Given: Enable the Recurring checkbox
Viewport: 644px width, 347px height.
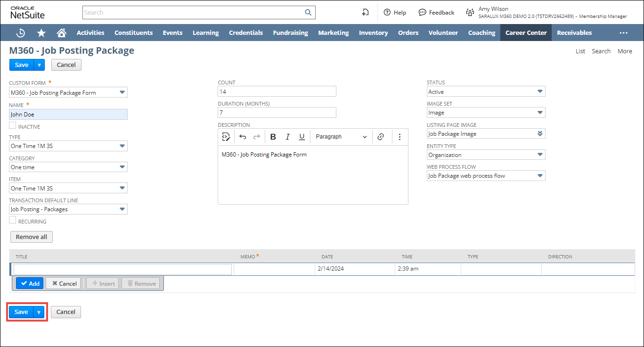Looking at the screenshot, I should (x=13, y=220).
